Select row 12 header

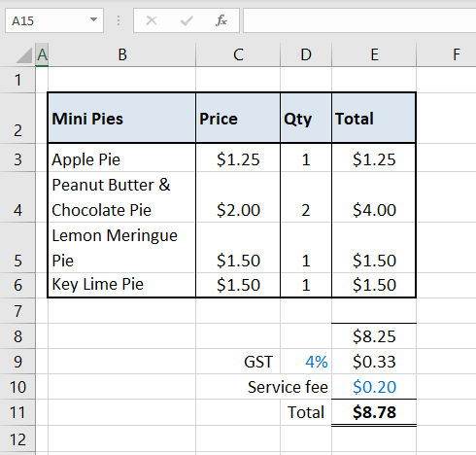click(17, 438)
